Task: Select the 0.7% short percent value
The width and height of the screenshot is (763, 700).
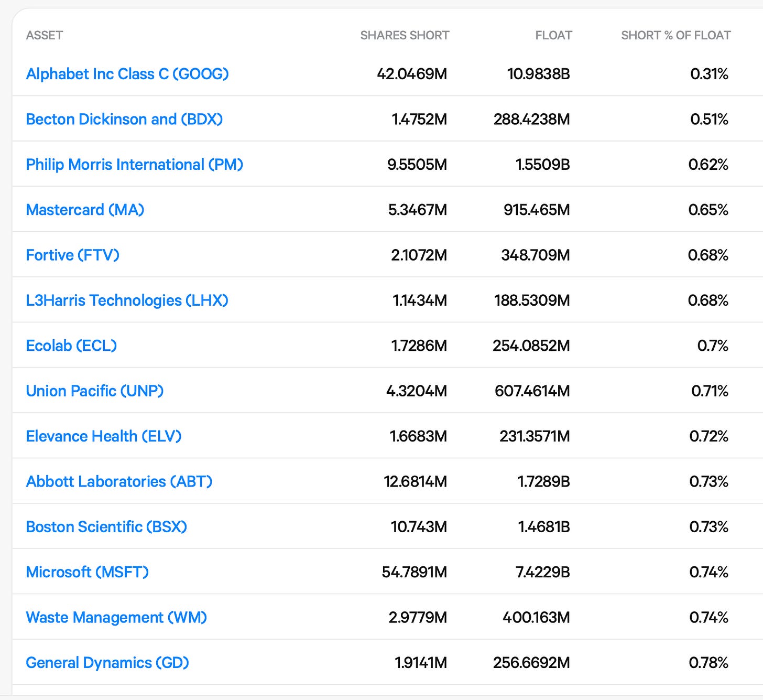Action: pos(713,346)
